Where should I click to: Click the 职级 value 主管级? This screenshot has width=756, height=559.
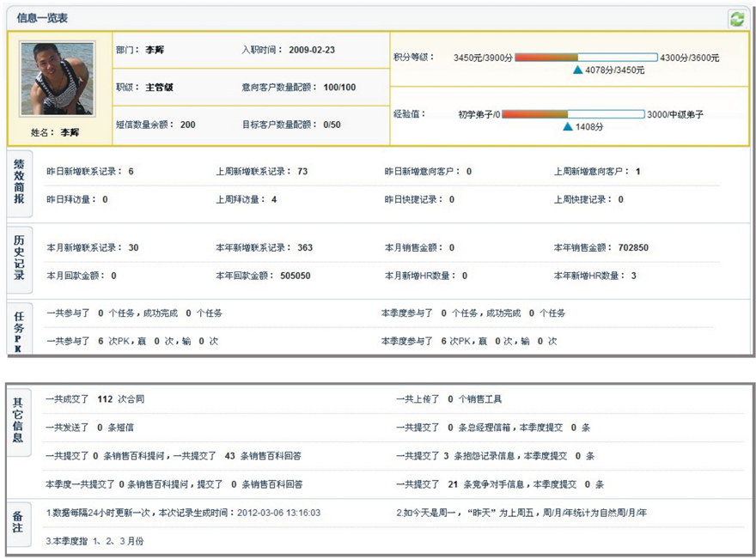coord(160,87)
